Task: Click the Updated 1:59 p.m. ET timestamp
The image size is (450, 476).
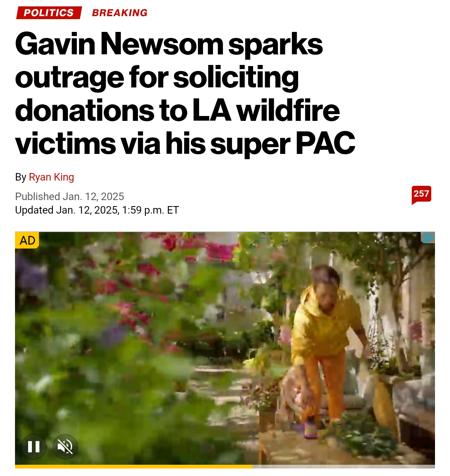Action: click(97, 210)
